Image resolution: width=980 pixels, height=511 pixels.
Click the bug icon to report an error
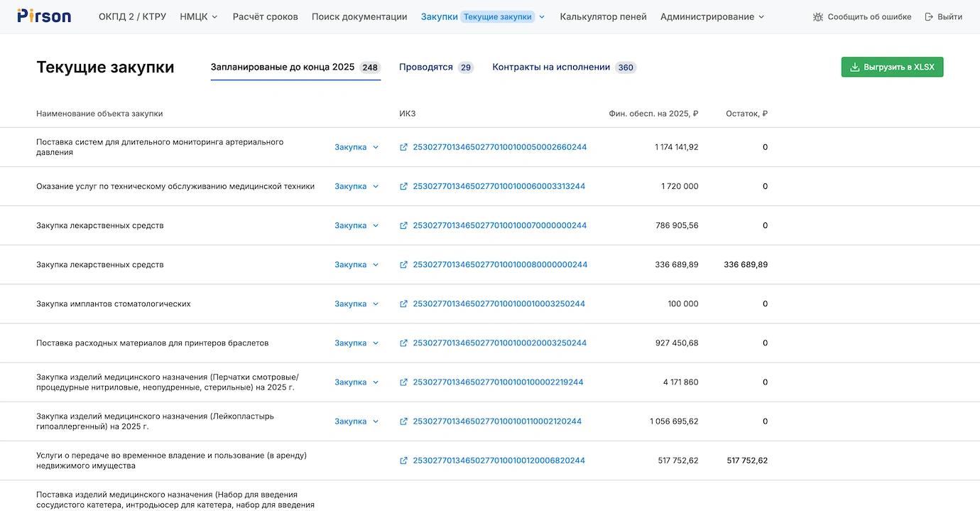818,17
